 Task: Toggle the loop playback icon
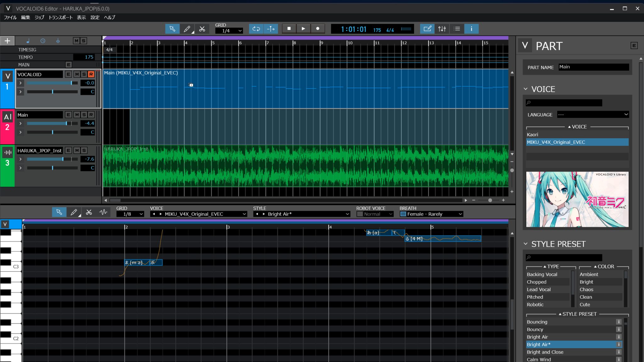tap(256, 29)
